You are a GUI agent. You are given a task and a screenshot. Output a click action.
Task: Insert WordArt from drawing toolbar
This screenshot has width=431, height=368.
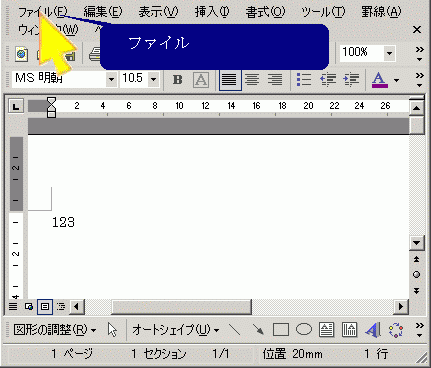coord(373,330)
